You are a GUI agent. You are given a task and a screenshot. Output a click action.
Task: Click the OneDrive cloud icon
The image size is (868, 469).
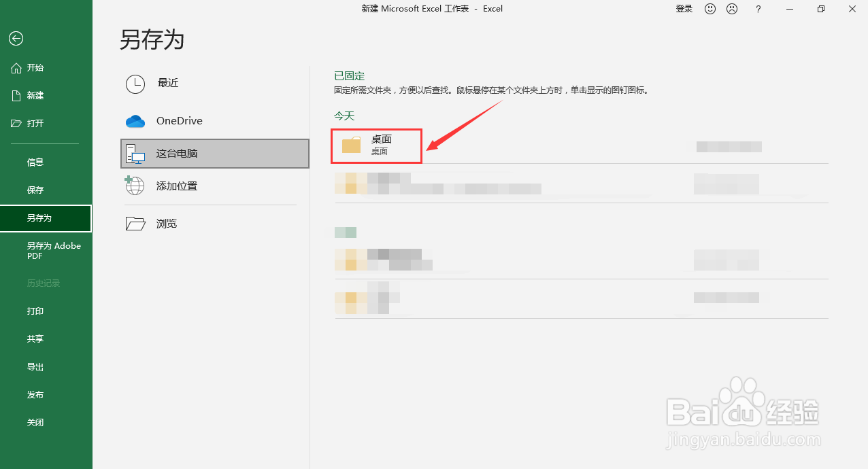click(135, 122)
